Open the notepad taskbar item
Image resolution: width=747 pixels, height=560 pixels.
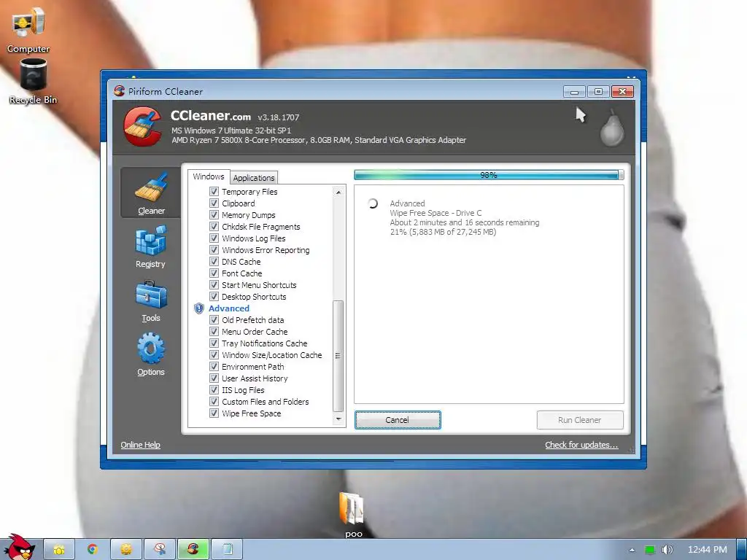pyautogui.click(x=227, y=550)
